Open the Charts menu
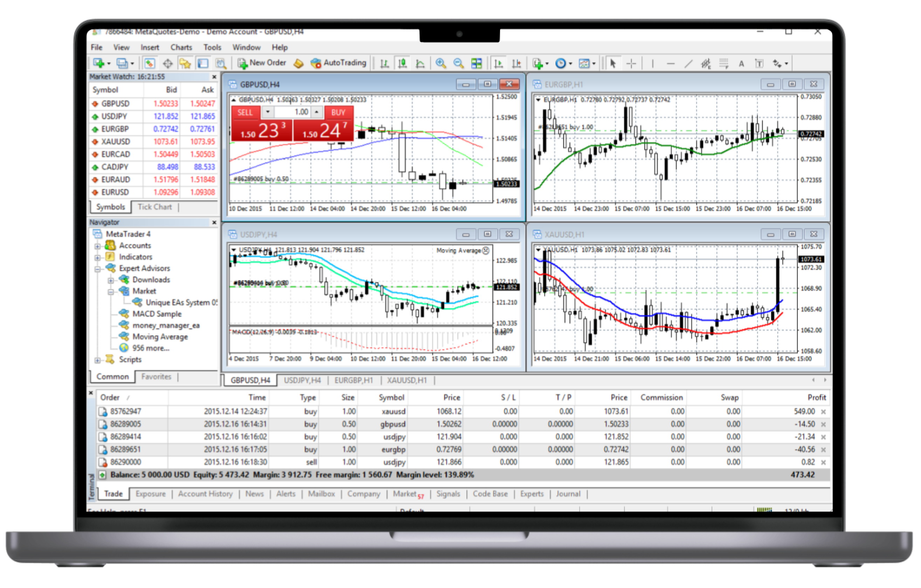The image size is (921, 588). 181,47
